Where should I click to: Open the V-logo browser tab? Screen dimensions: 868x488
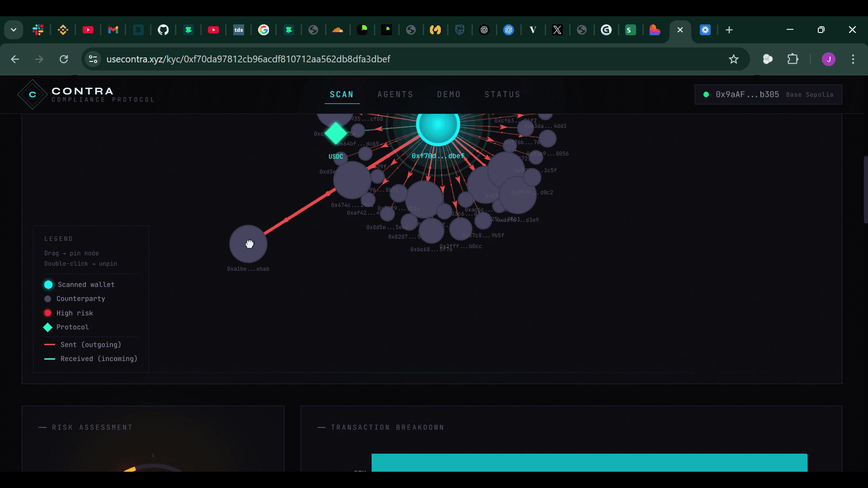coord(533,30)
